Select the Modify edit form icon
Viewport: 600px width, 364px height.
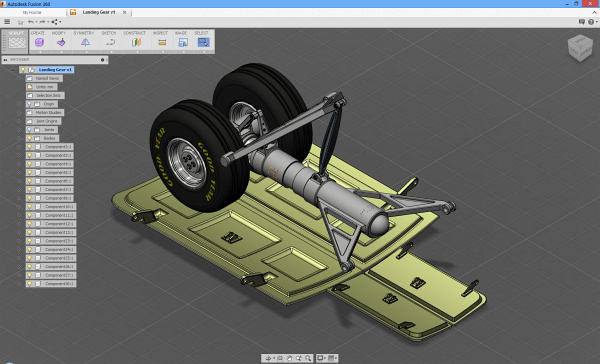pyautogui.click(x=61, y=42)
